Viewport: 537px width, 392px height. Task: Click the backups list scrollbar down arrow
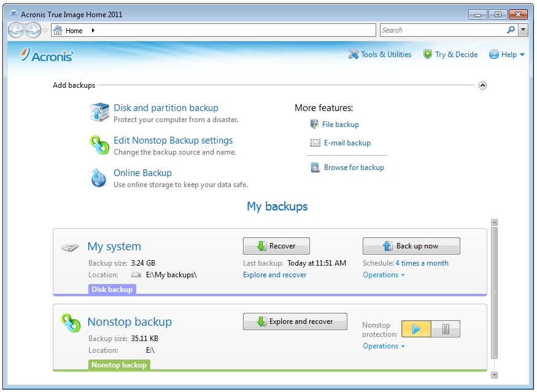tap(494, 375)
